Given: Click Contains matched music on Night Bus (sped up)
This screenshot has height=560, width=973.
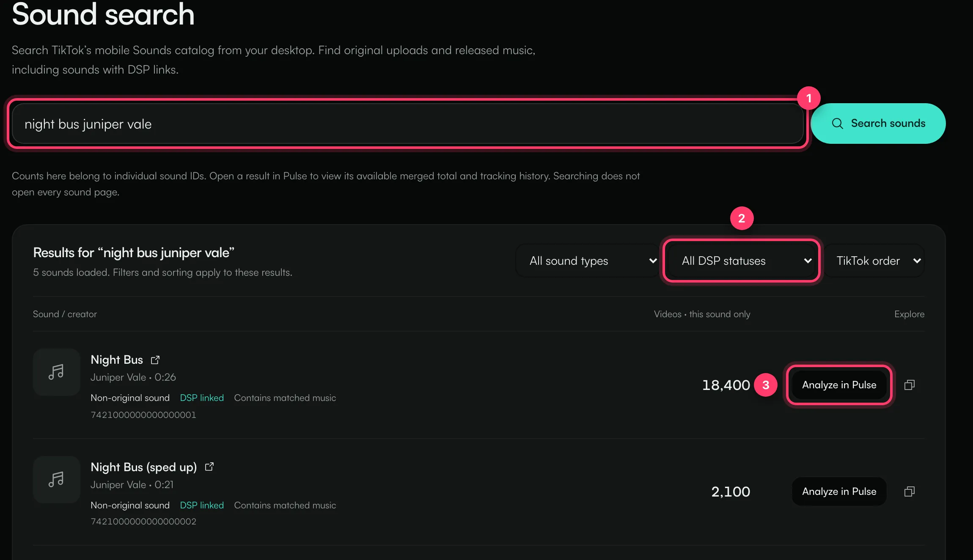Looking at the screenshot, I should click(x=285, y=505).
